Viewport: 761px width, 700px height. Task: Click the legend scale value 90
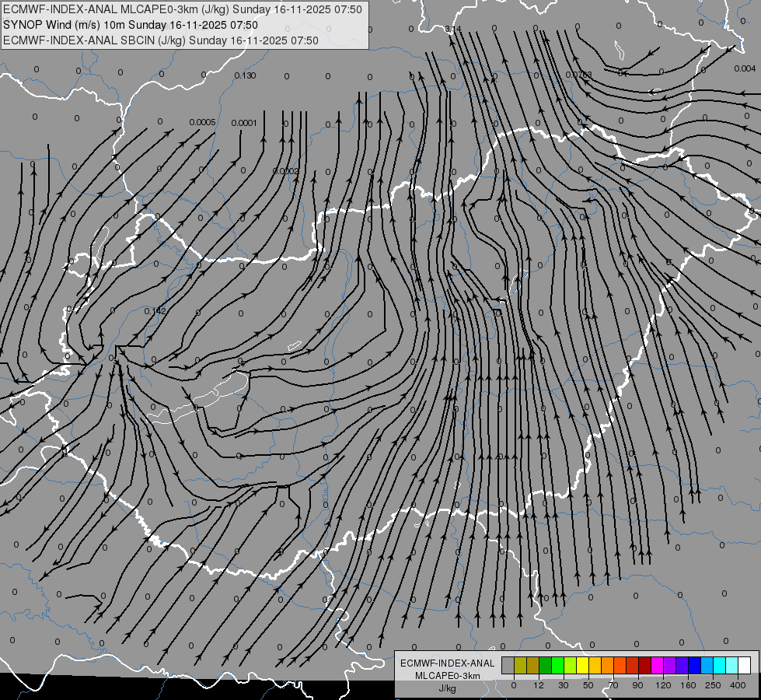tap(637, 685)
